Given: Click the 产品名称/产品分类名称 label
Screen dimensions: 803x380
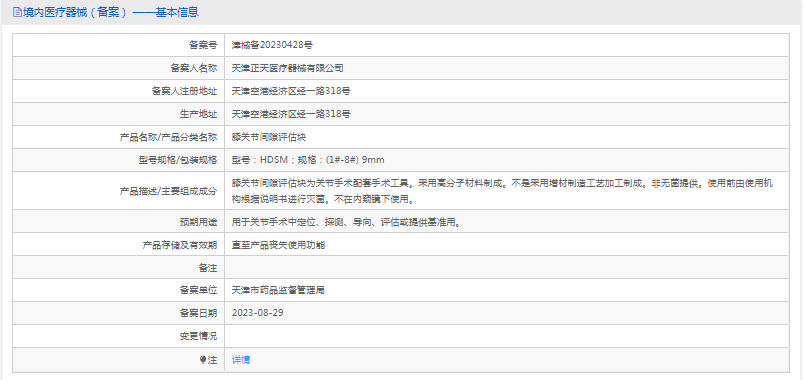Looking at the screenshot, I should [168, 137].
